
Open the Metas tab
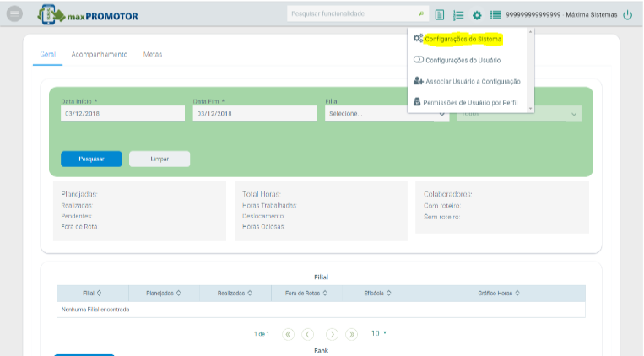[x=153, y=54]
